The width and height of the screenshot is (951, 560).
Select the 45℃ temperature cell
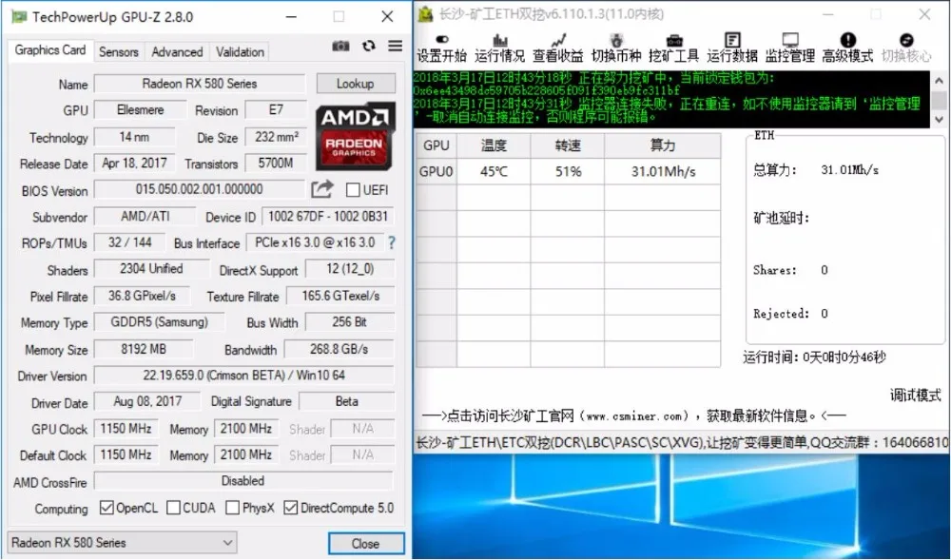click(x=494, y=171)
